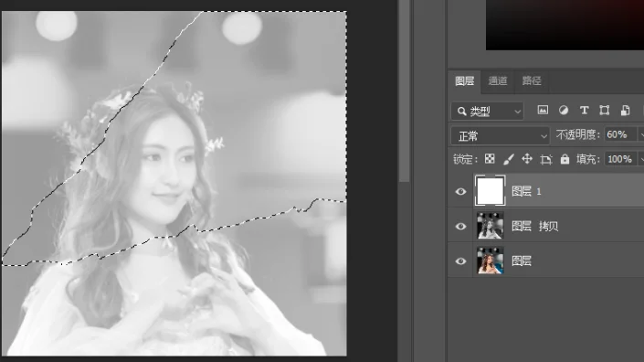Switch to the 路径 tab
Screen dimensions: 644x362
532,81
